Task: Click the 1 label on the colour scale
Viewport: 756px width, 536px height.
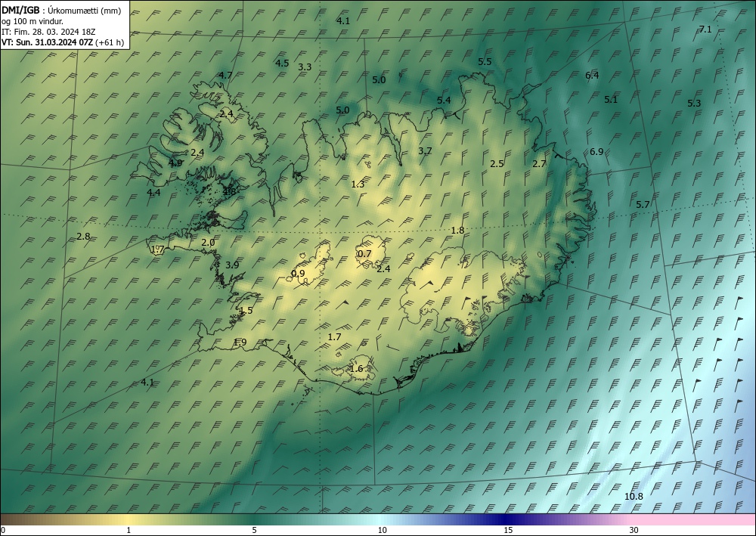Action: click(x=129, y=530)
